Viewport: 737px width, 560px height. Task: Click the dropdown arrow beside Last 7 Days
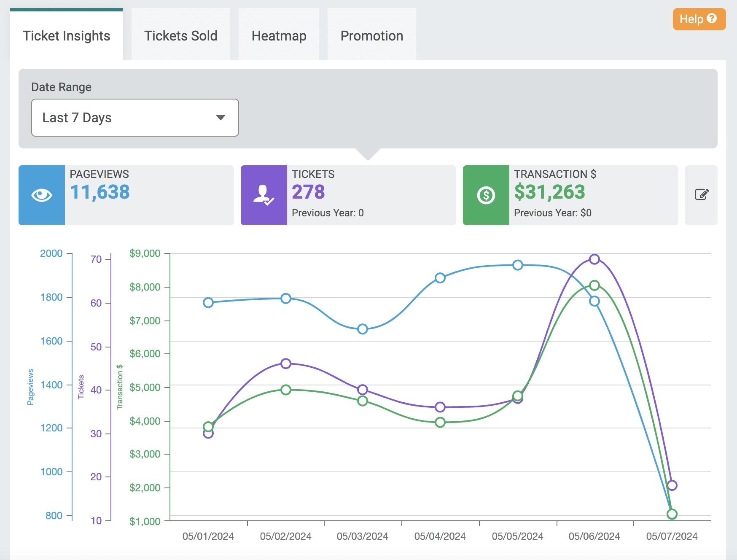pos(221,118)
